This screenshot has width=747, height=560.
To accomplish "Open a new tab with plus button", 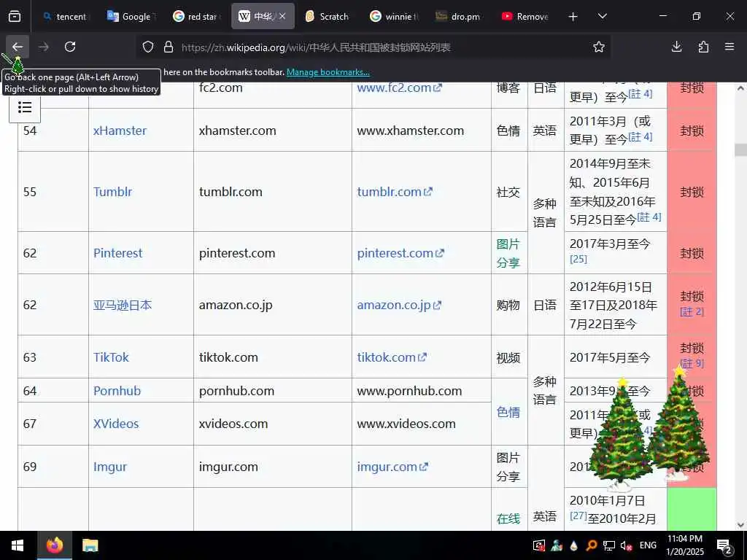I will point(573,17).
